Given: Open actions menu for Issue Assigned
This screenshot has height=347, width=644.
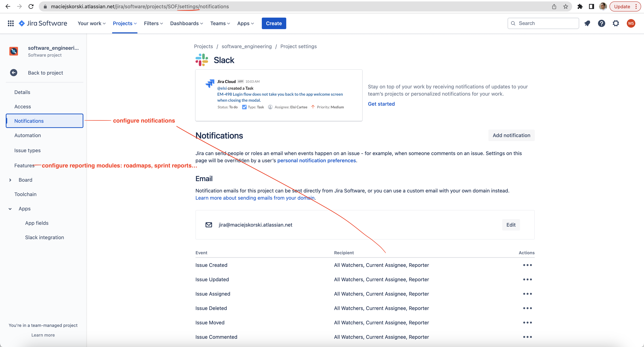Looking at the screenshot, I should point(528,294).
